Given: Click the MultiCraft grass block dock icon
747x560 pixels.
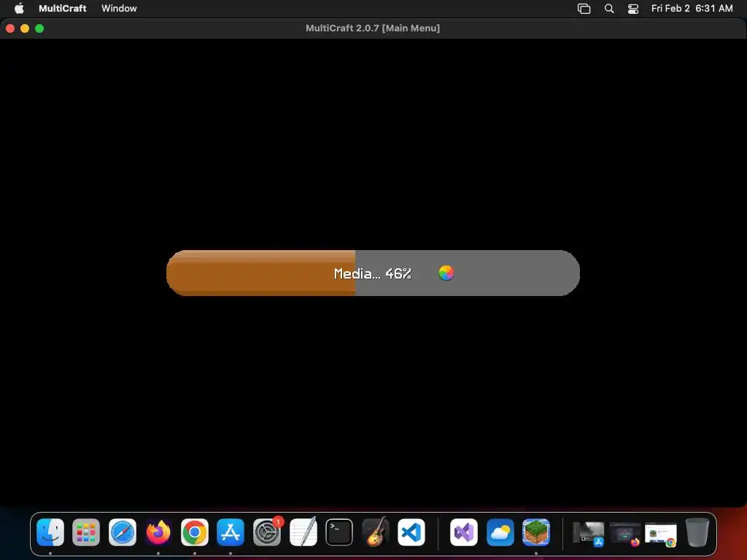Looking at the screenshot, I should click(x=536, y=532).
